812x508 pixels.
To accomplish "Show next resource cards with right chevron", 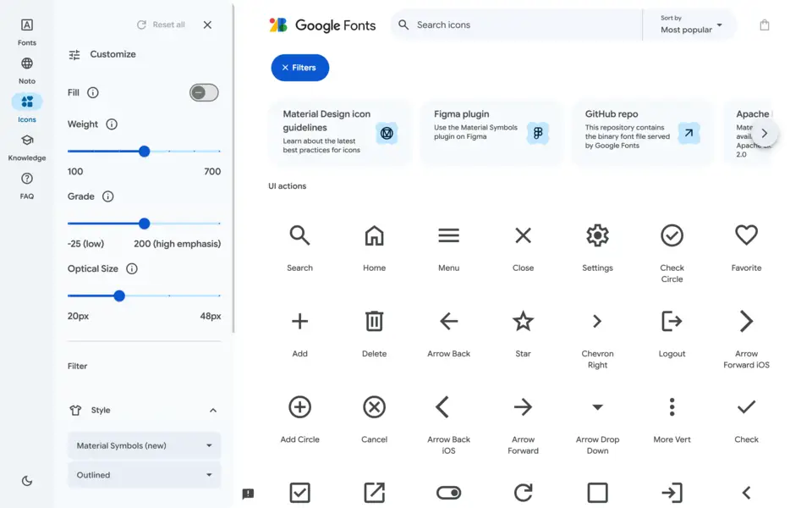I will tap(765, 133).
